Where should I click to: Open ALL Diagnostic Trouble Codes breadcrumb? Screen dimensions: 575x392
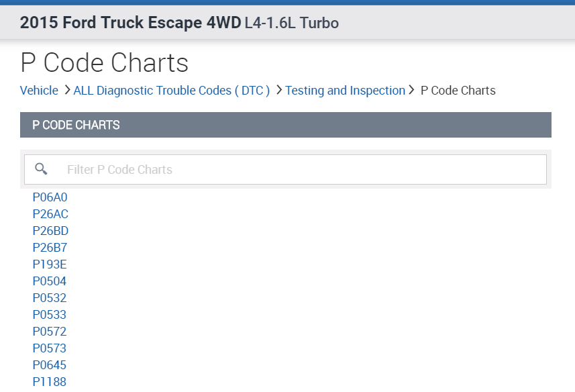pos(172,91)
